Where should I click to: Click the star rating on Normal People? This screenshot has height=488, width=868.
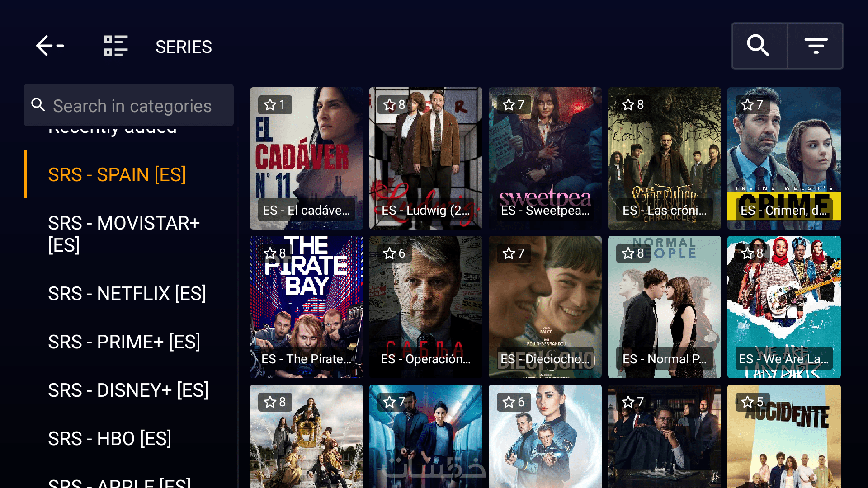point(633,253)
